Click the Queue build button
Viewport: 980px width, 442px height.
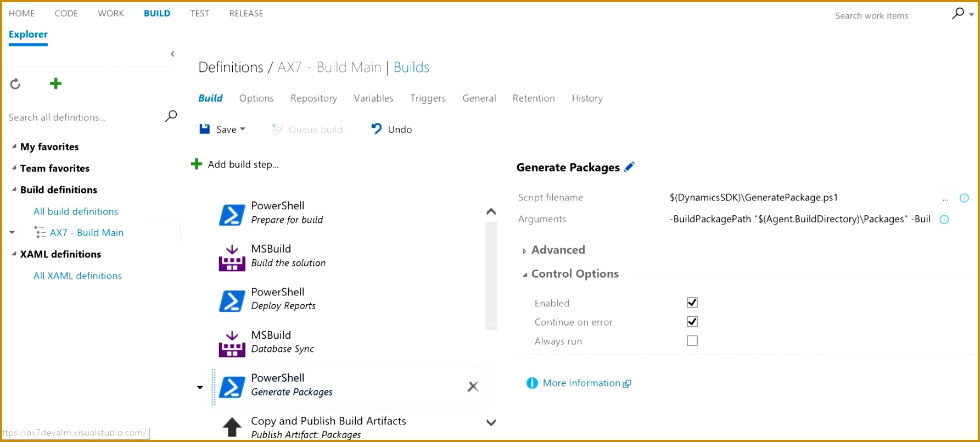coord(311,129)
